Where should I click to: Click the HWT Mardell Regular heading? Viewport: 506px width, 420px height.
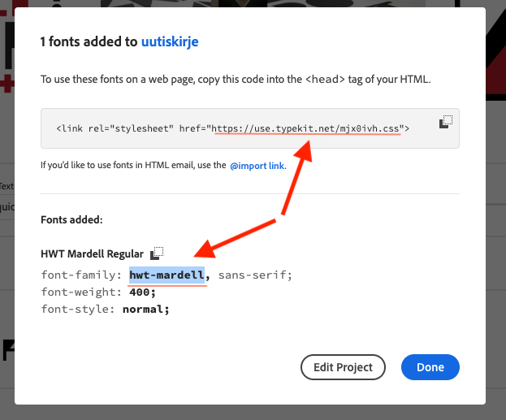[92, 253]
